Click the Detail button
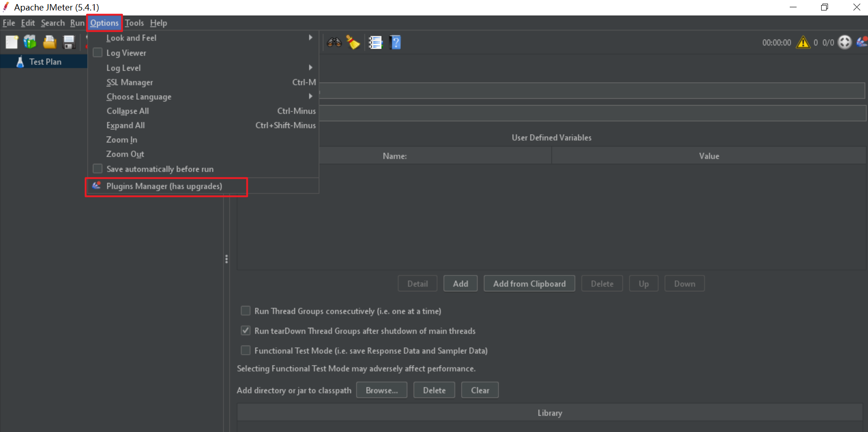 click(x=418, y=284)
